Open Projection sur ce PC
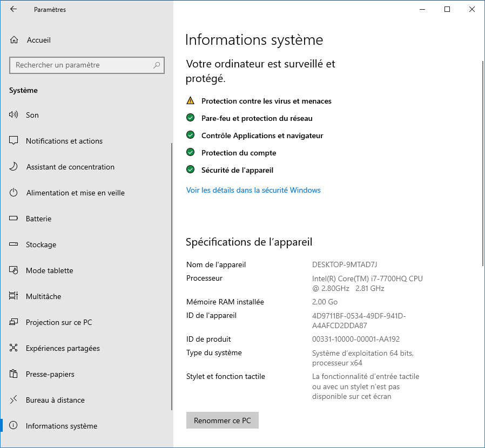 (59, 322)
